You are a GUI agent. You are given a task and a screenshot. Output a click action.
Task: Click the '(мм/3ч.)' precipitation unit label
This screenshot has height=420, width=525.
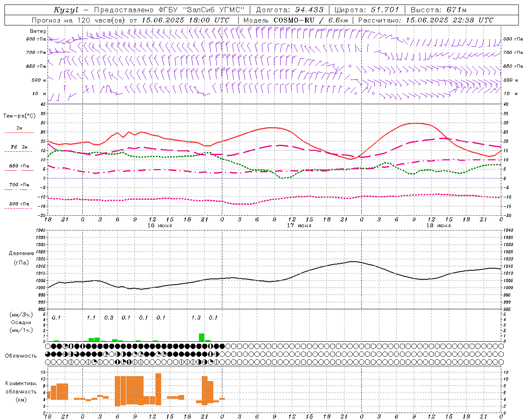click(21, 315)
